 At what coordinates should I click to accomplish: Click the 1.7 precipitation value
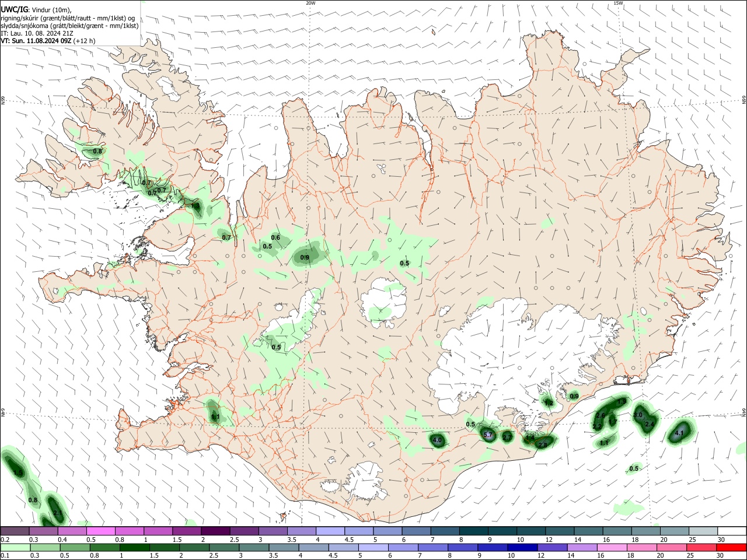point(613,422)
